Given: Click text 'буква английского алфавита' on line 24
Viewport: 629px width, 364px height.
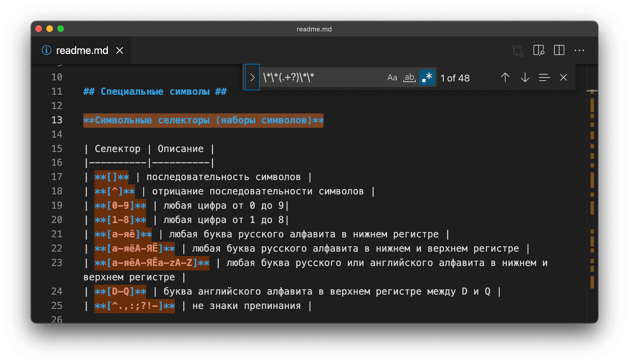Looking at the screenshot, I should [238, 292].
